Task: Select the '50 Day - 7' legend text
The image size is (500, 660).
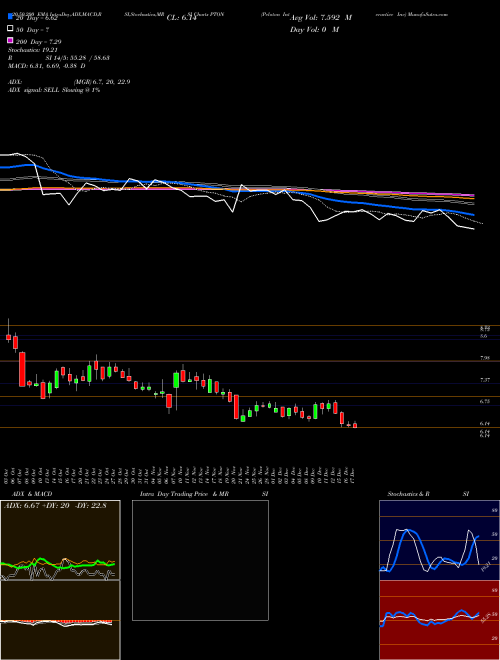Action: pos(32,30)
